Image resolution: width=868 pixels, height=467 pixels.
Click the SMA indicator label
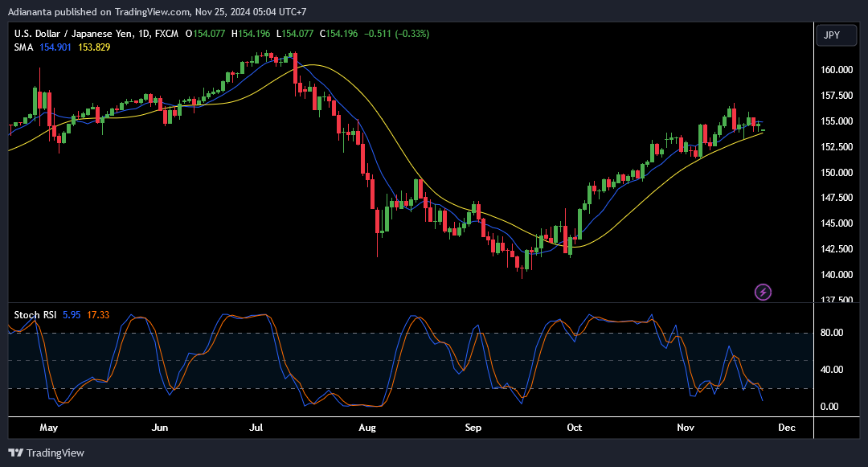pyautogui.click(x=24, y=47)
